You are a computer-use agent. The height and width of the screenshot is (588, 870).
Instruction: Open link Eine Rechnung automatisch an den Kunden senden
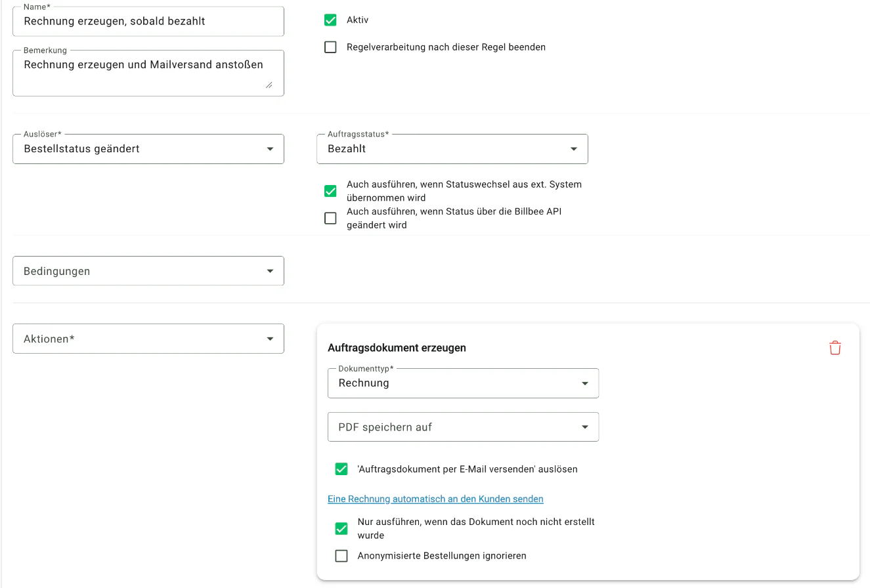[x=435, y=499]
